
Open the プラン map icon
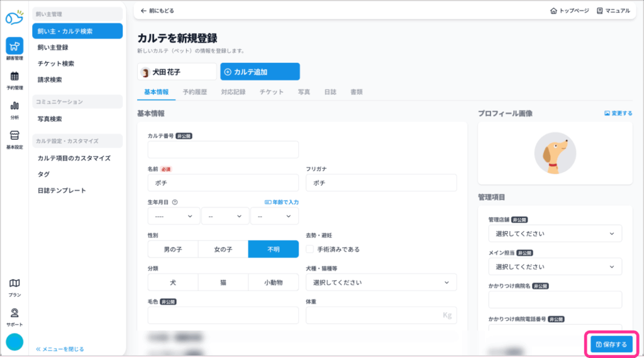pos(14,284)
